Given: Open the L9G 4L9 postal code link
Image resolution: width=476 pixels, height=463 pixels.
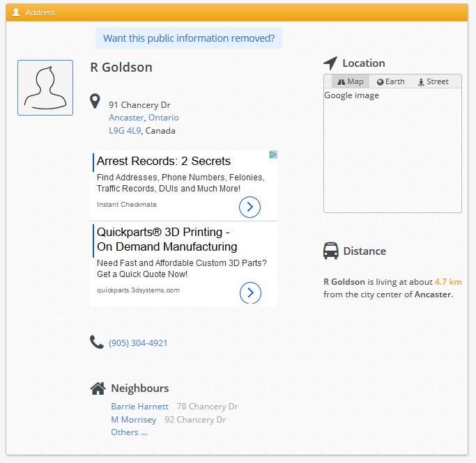Looking at the screenshot, I should tap(125, 131).
